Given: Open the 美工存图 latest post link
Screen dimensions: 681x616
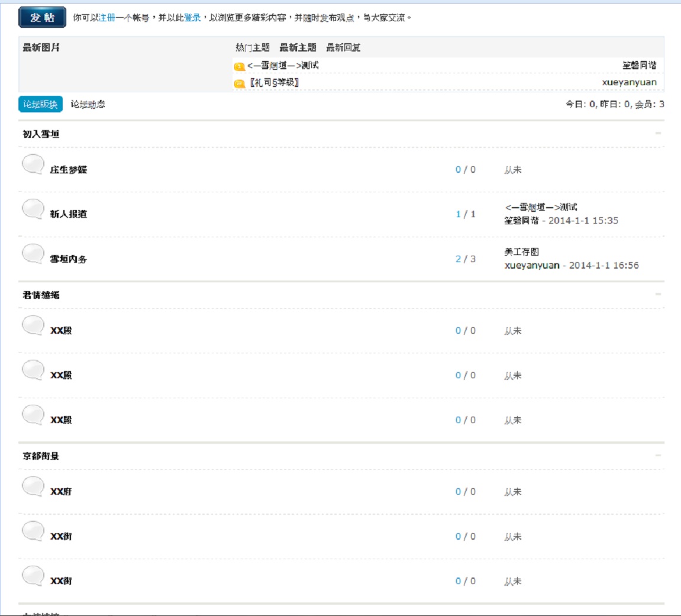Looking at the screenshot, I should point(521,252).
